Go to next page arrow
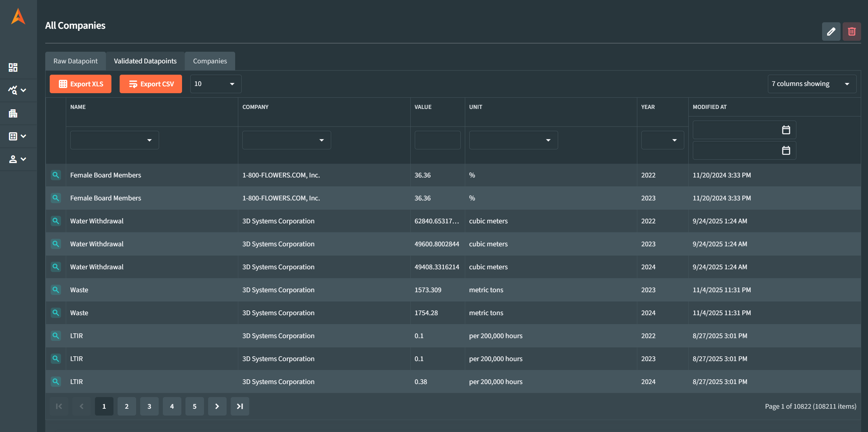 [217, 406]
